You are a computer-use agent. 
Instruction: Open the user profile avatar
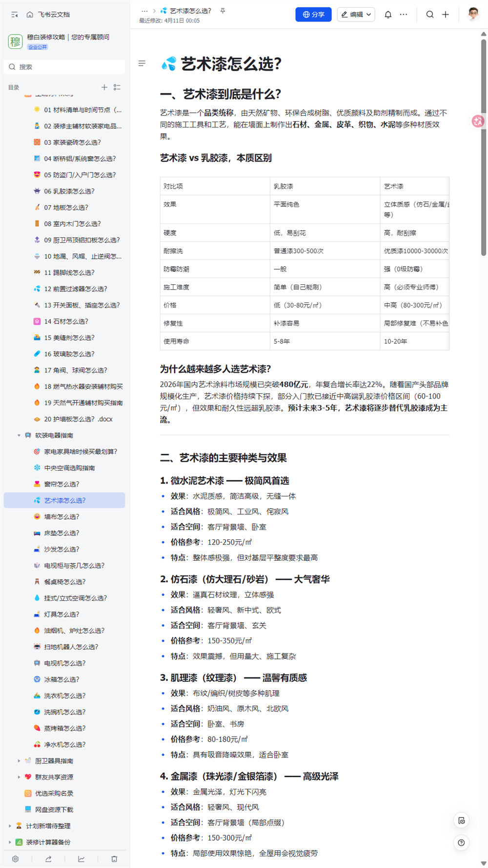[x=473, y=14]
